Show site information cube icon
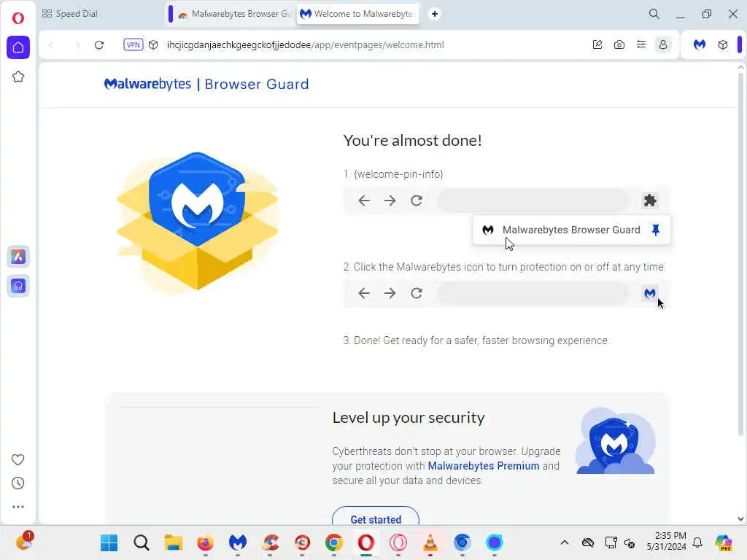The height and width of the screenshot is (560, 747). 153,44
